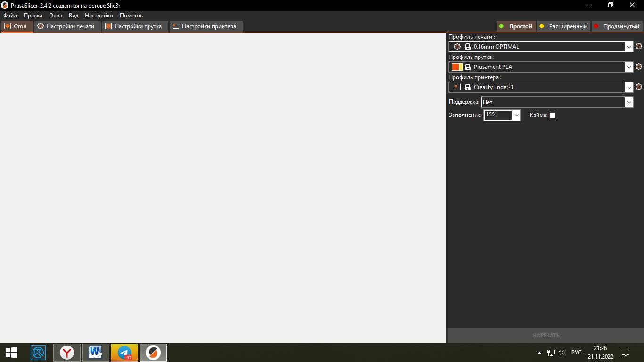Switch to the Стол tab
This screenshot has width=644, height=362.
tap(17, 26)
